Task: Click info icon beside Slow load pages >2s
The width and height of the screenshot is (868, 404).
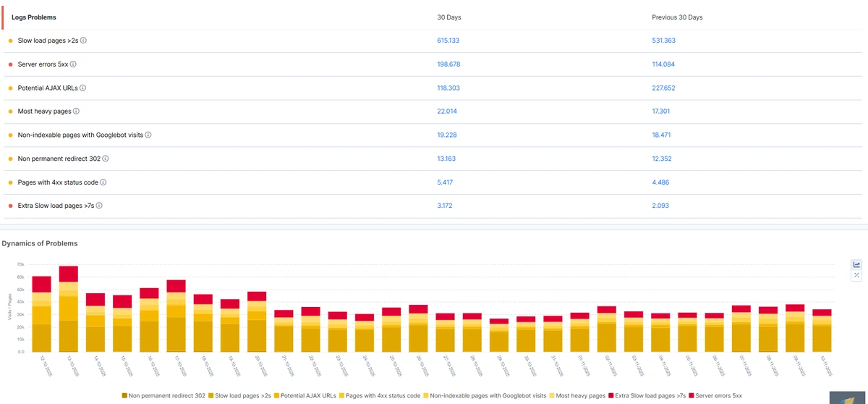Action: point(84,41)
